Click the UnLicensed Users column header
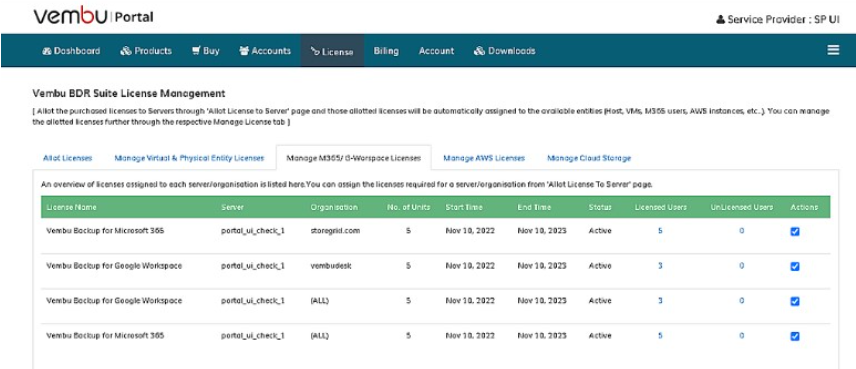Viewport: 856px width, 369px height. click(742, 207)
